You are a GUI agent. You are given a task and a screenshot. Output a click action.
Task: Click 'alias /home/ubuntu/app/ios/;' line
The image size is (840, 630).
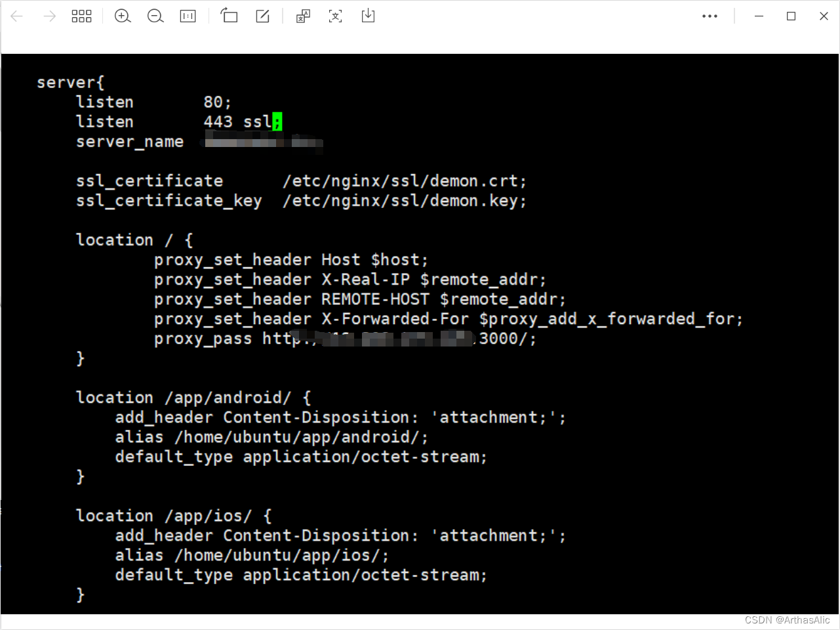[x=252, y=555]
